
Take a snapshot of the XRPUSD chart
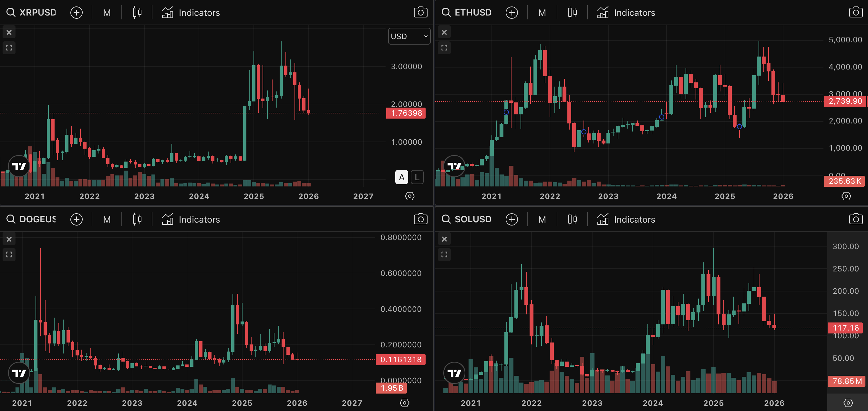[x=420, y=12]
